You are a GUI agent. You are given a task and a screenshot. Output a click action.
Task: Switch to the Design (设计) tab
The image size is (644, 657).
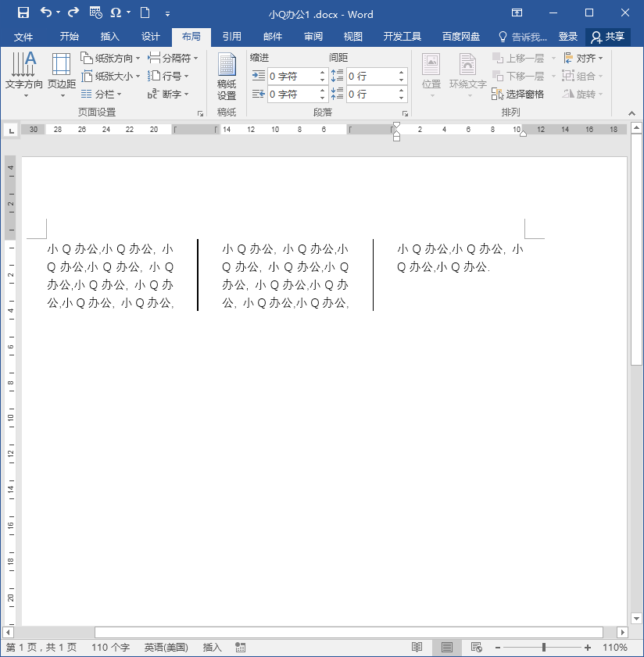coord(151,37)
